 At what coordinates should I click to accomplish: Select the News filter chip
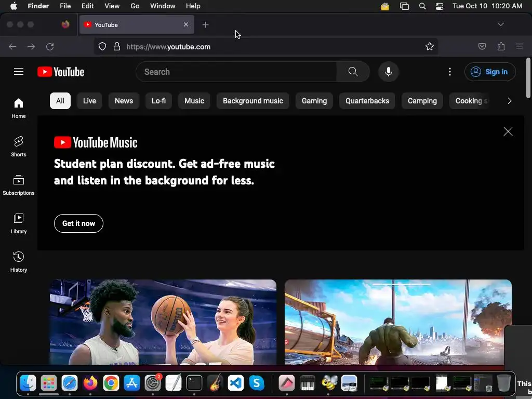124,101
